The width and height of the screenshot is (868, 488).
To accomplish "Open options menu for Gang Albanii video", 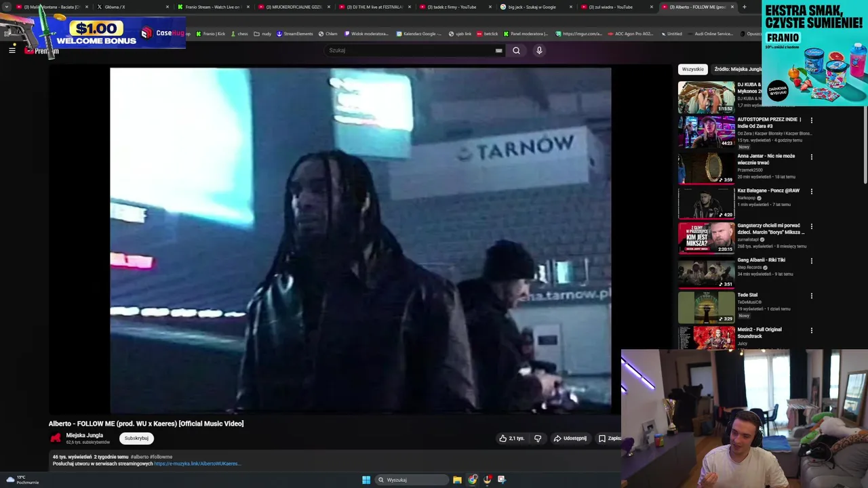I will pos(811,261).
